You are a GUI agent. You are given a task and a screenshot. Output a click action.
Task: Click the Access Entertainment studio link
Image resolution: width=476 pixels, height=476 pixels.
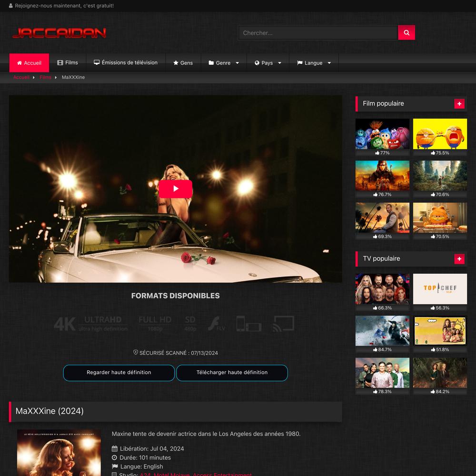(222, 474)
